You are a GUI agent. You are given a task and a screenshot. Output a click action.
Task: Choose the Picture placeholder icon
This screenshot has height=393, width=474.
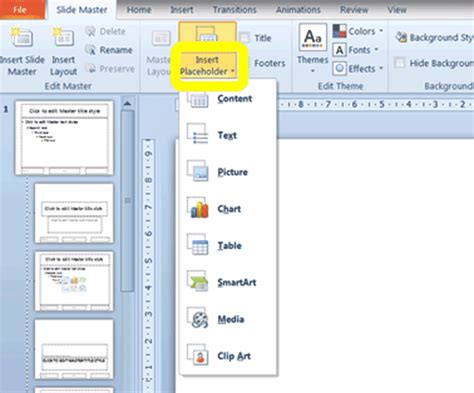[198, 171]
